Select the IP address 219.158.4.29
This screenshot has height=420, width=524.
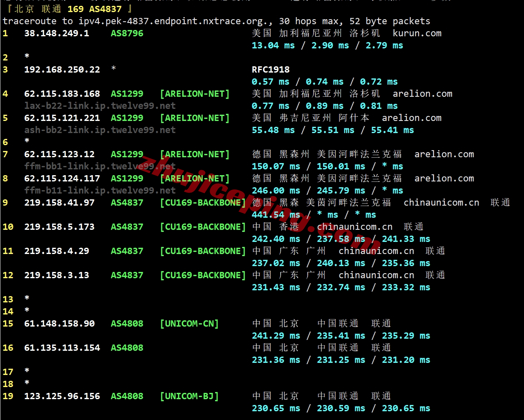pyautogui.click(x=57, y=251)
